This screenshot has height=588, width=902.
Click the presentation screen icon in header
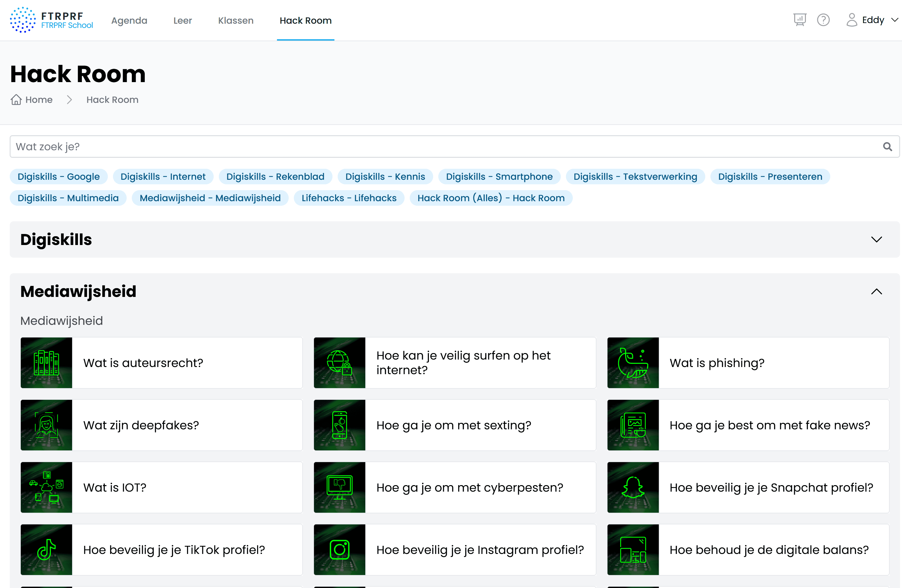click(800, 20)
